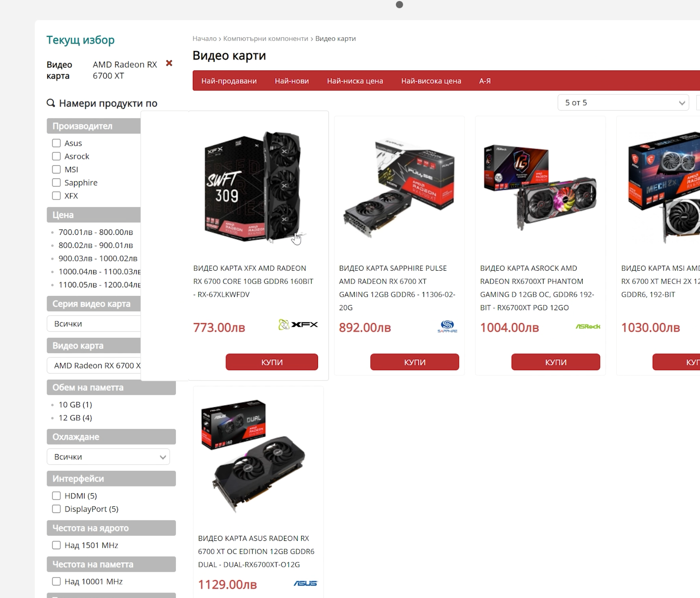This screenshot has width=700, height=598.
Task: Open Компютърни компоненти breadcrumb link
Action: pyautogui.click(x=266, y=38)
